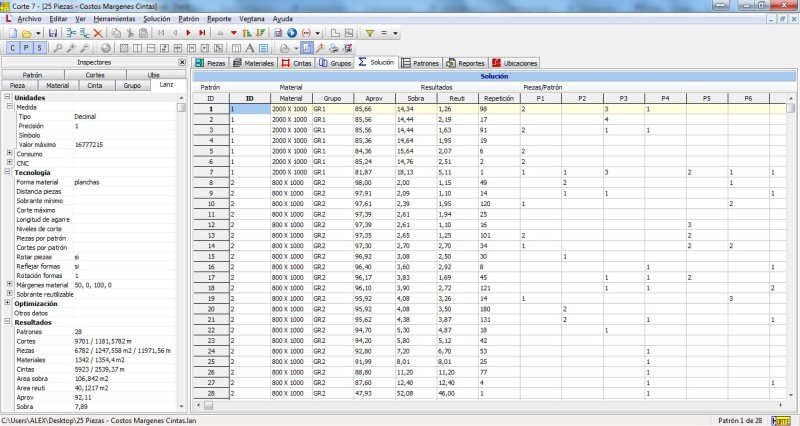This screenshot has width=800, height=426.
Task: Click the yellow funnel filter icon
Action: pos(369,33)
